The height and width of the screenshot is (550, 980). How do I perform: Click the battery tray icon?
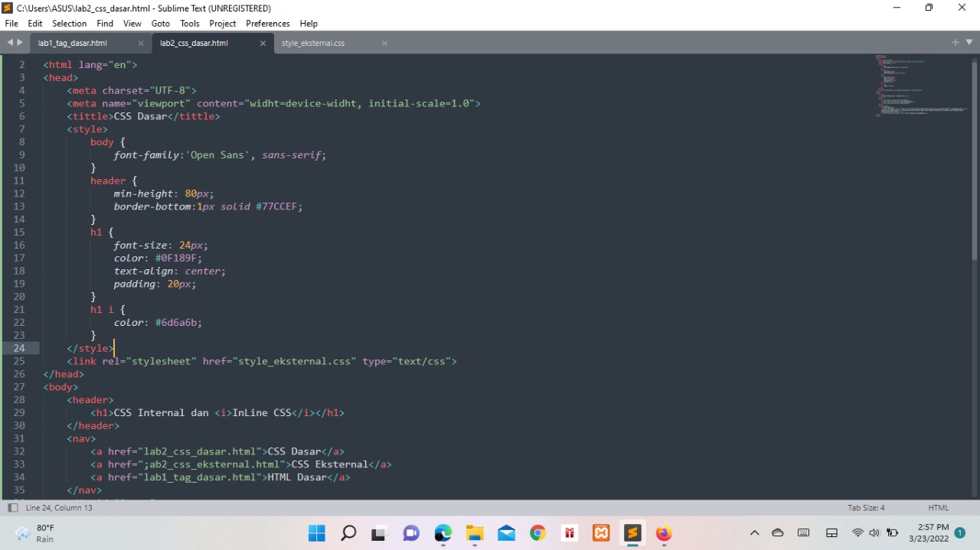892,533
